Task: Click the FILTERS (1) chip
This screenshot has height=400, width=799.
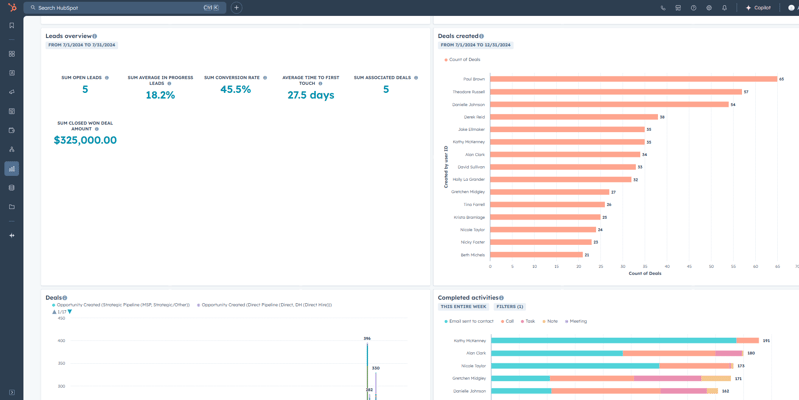Action: [x=508, y=307]
